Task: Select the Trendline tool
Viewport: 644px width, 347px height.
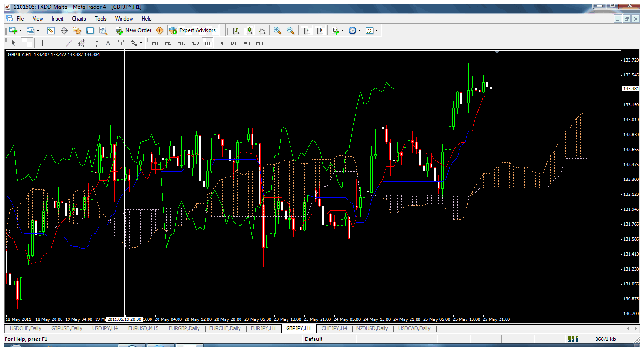Action: click(x=69, y=43)
